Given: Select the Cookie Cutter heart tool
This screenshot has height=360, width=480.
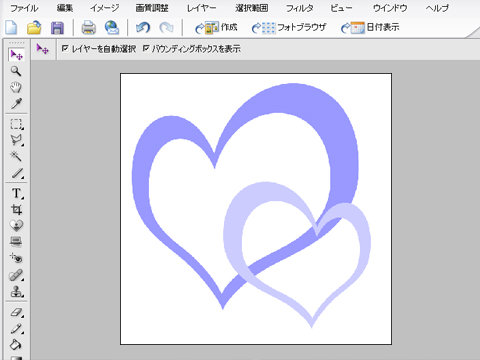Looking at the screenshot, I should [x=16, y=226].
